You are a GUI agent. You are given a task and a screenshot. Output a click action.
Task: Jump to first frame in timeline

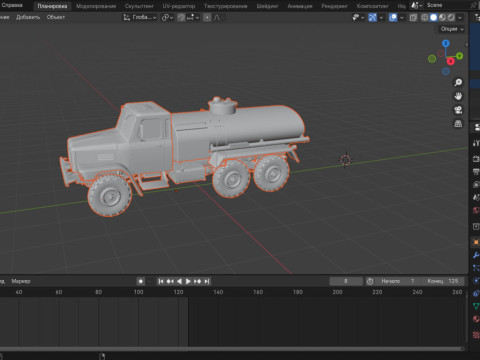coord(161,281)
